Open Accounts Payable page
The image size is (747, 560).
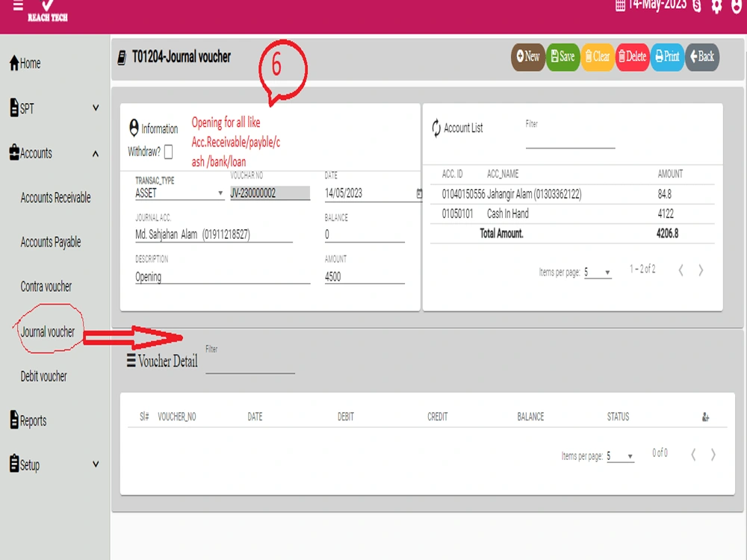(51, 242)
